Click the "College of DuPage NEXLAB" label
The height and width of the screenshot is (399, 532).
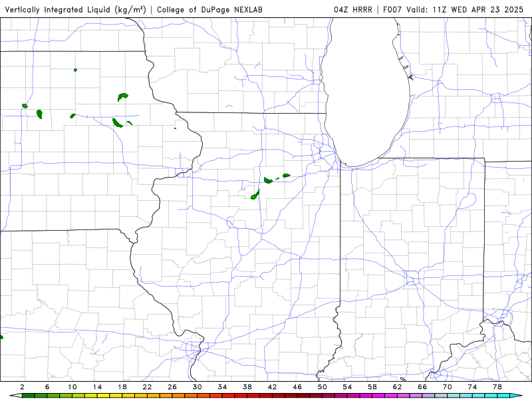(x=209, y=9)
